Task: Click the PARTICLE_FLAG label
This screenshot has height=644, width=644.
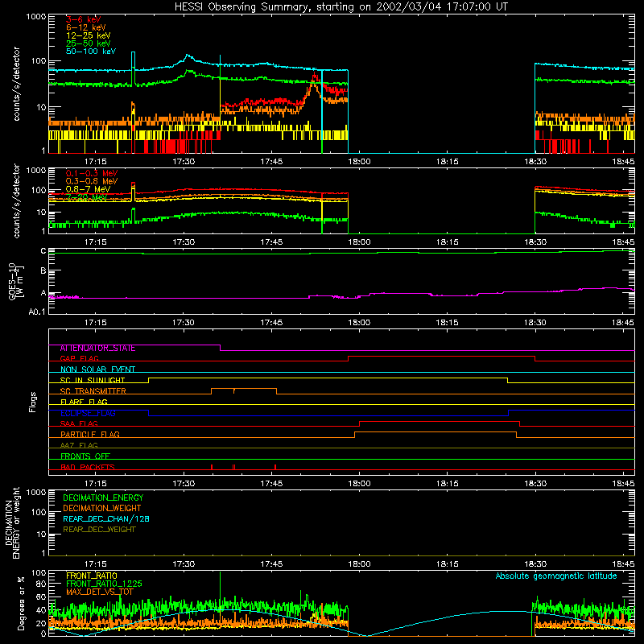Action: pyautogui.click(x=90, y=435)
